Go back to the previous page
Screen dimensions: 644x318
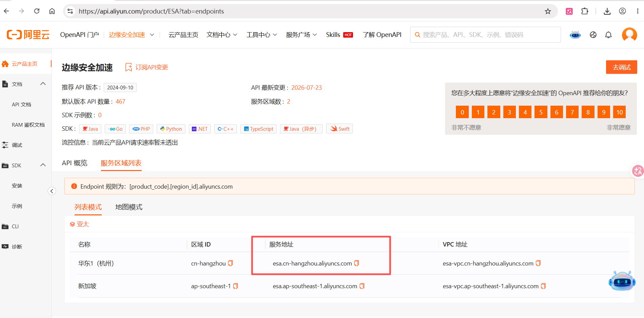pyautogui.click(x=6, y=11)
